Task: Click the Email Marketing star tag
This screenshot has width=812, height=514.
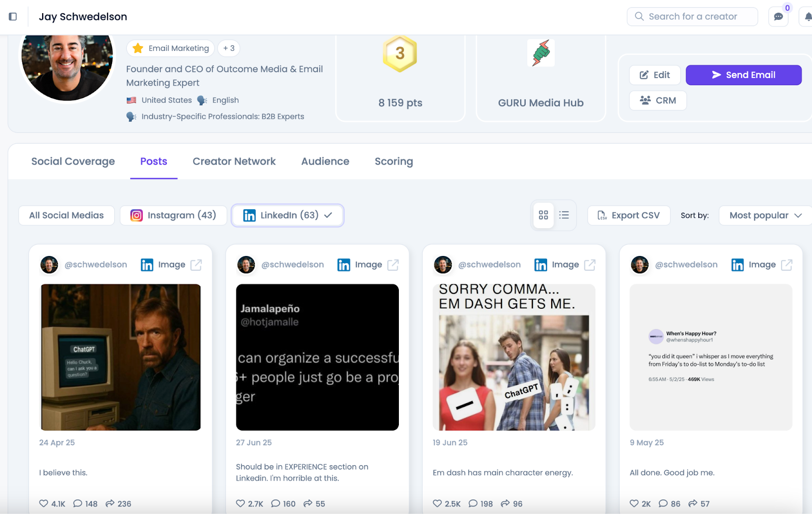Action: [171, 48]
